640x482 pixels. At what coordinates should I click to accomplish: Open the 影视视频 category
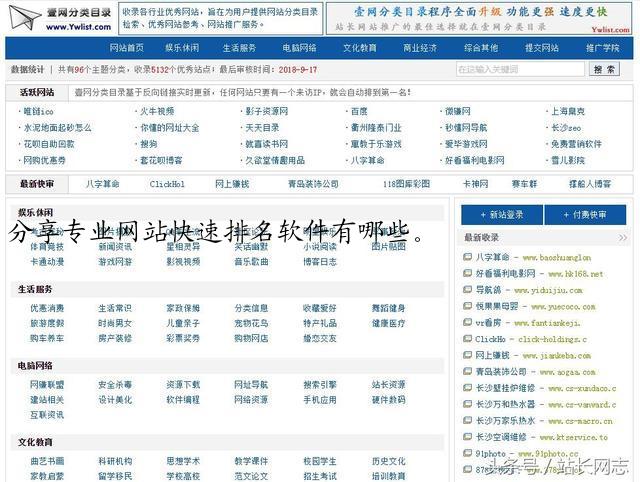pos(183,262)
